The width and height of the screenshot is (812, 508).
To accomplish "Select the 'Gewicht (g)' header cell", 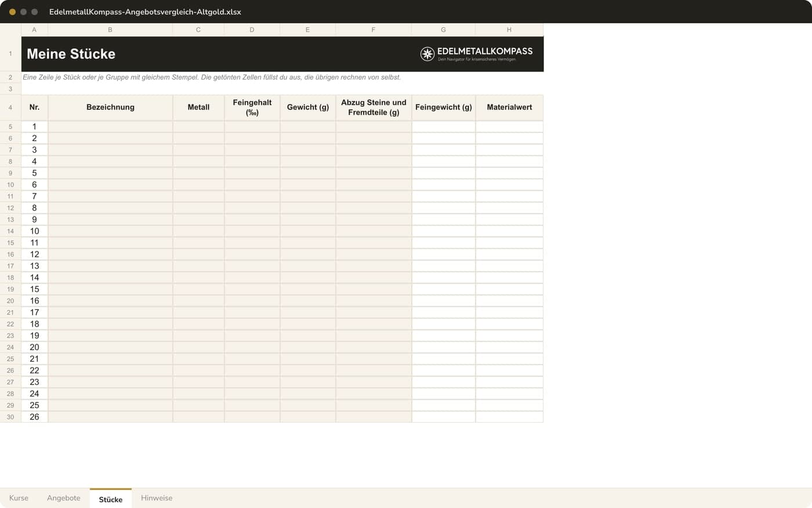I will [308, 107].
